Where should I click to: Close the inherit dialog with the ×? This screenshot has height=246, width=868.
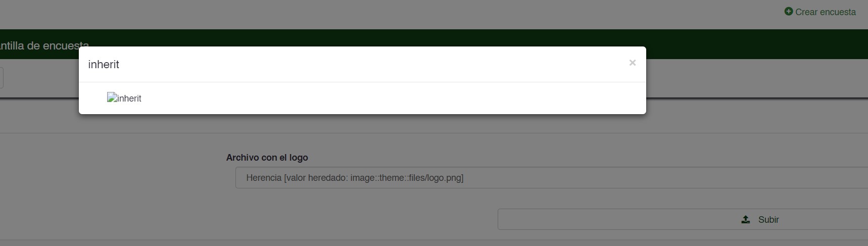632,63
